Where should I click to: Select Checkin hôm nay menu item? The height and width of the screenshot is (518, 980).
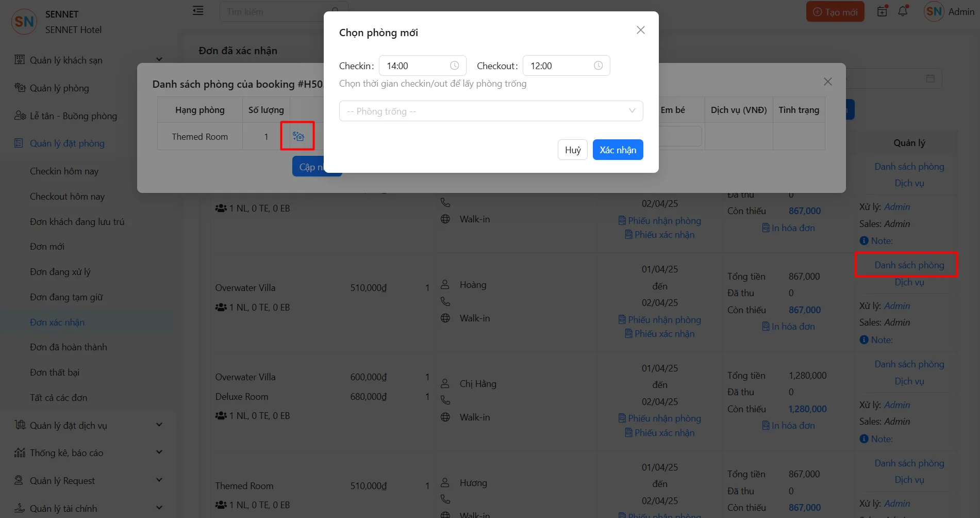64,171
